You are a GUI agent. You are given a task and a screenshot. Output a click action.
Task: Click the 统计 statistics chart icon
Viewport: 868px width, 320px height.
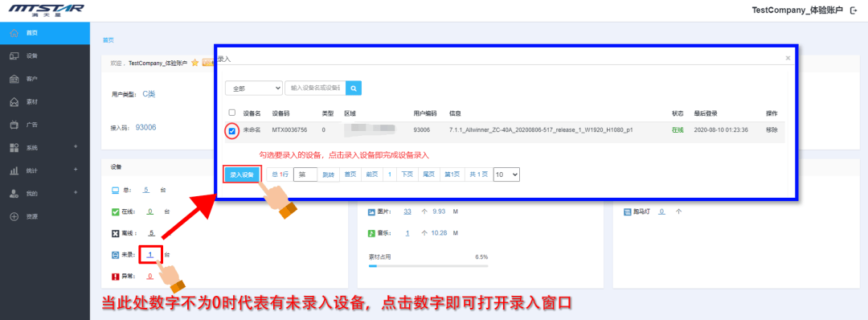tap(14, 170)
